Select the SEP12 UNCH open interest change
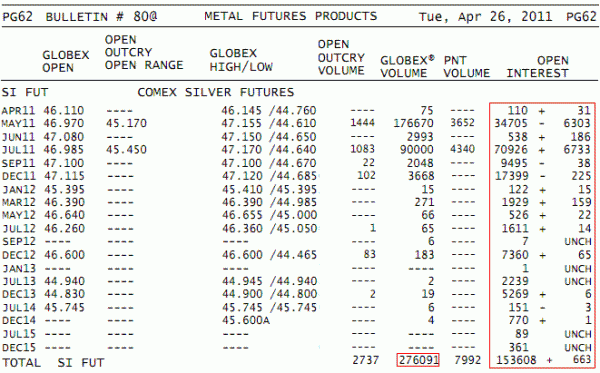The image size is (600, 373). click(x=578, y=242)
